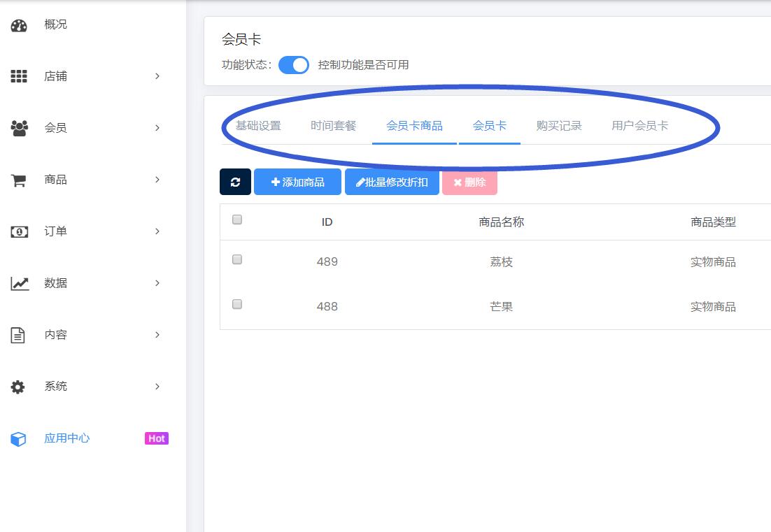This screenshot has height=532, width=771.
Task: Toggle the 功能状态 switch
Action: coord(294,65)
